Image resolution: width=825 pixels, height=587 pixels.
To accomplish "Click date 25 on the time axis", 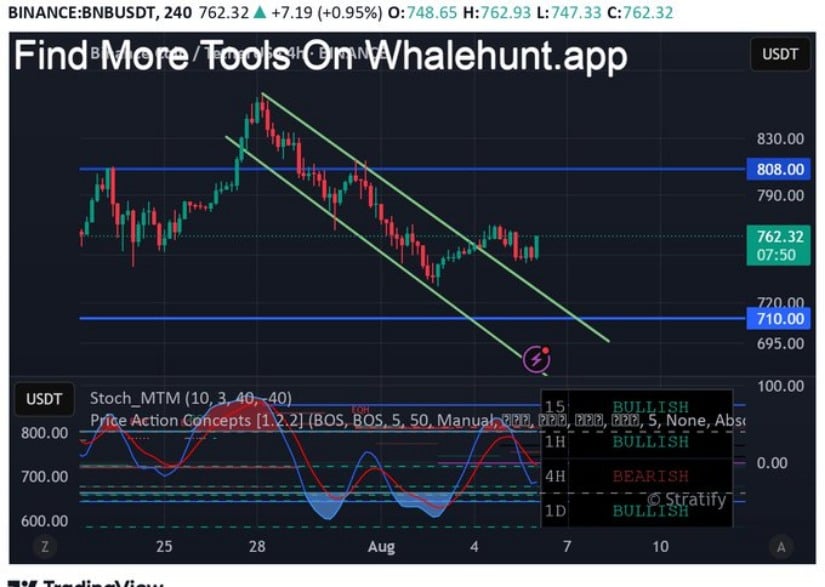I will pos(164,546).
